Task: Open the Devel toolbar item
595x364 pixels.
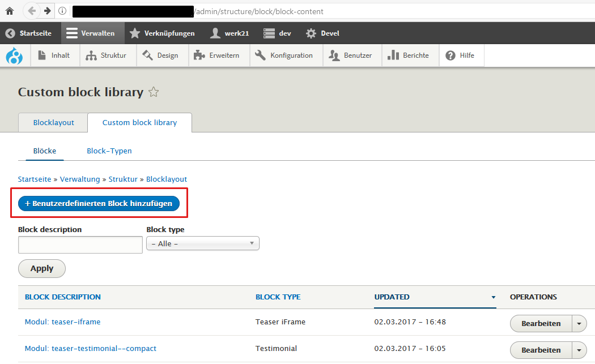Action: pyautogui.click(x=322, y=33)
